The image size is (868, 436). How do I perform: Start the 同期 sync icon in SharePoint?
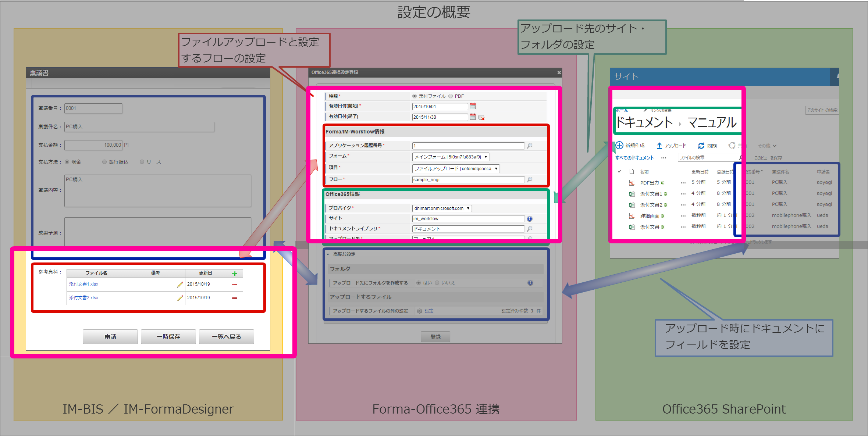[701, 145]
